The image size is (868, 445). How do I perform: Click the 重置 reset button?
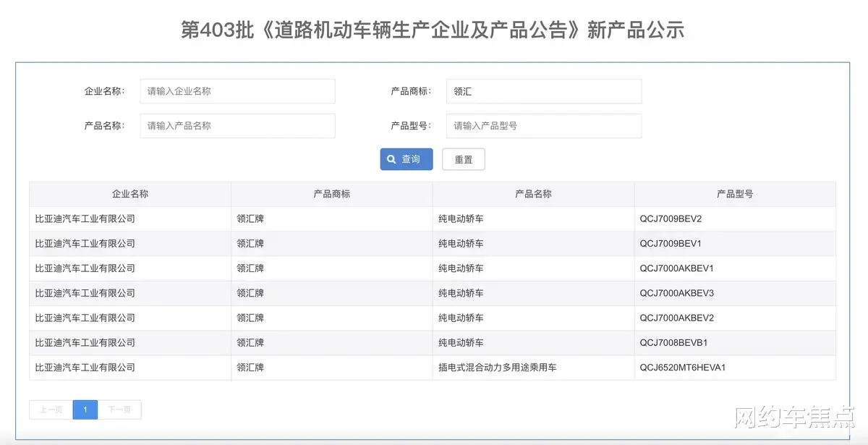click(464, 159)
